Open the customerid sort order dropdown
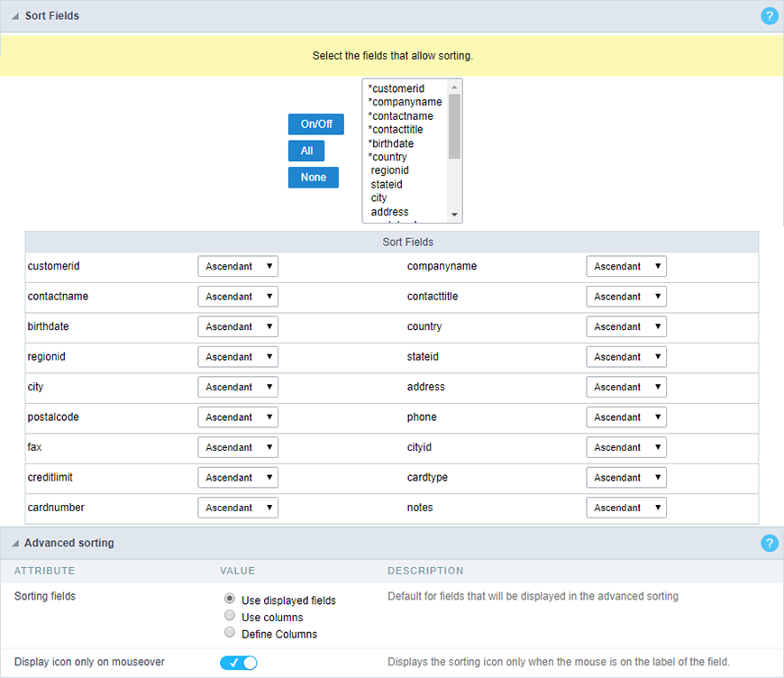This screenshot has height=678, width=784. [238, 267]
